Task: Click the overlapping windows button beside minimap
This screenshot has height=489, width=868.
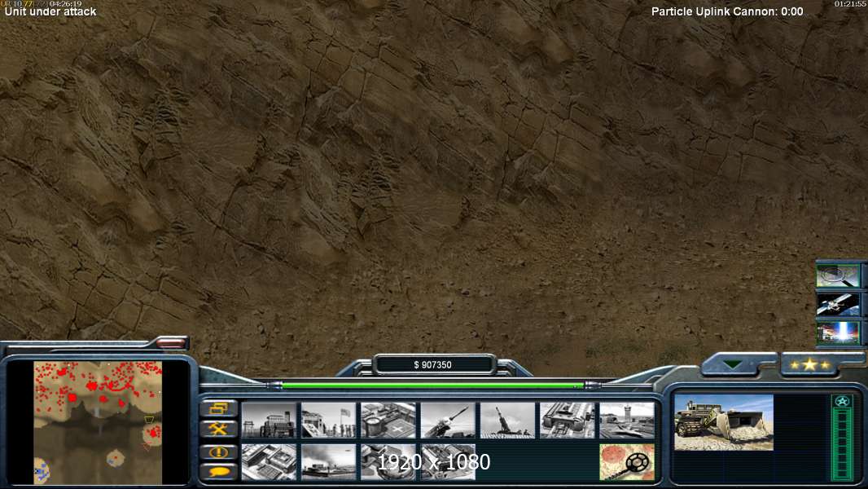Action: tap(219, 408)
